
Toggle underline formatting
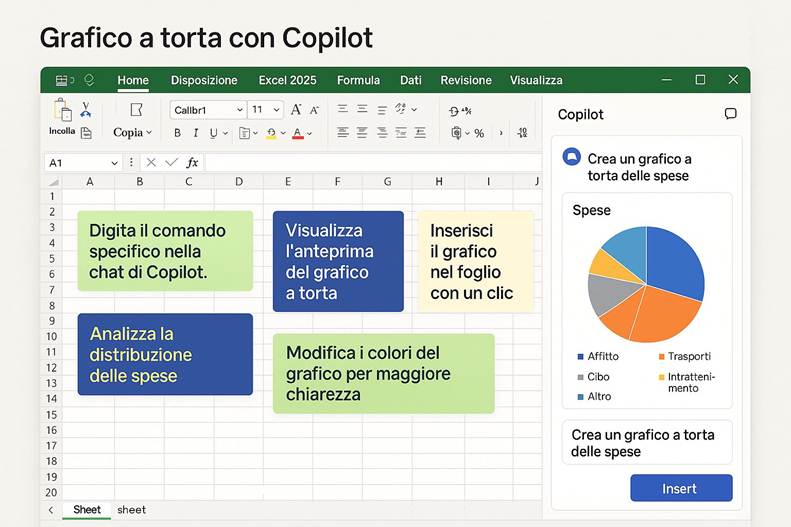(x=213, y=133)
